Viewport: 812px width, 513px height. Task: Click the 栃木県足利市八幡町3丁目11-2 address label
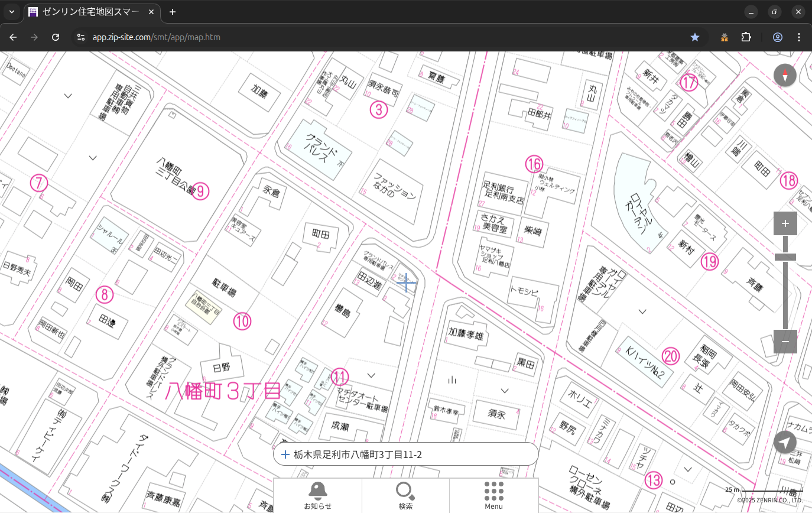point(358,454)
